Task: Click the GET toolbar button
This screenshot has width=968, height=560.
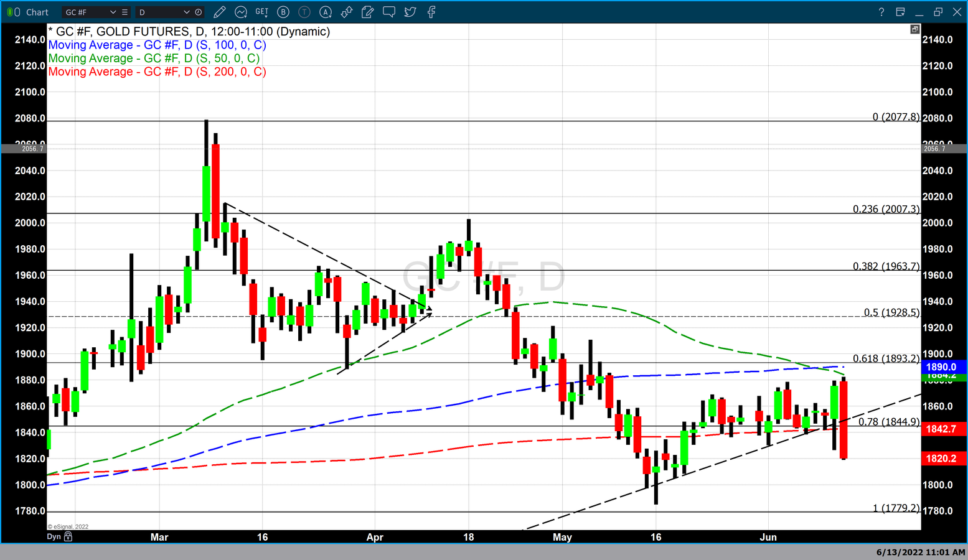Action: [x=262, y=12]
